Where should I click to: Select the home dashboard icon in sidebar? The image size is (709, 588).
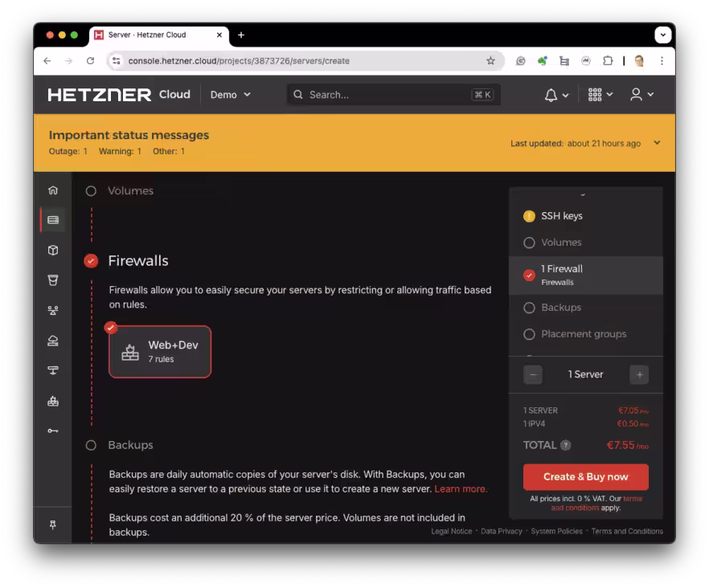[x=52, y=190]
